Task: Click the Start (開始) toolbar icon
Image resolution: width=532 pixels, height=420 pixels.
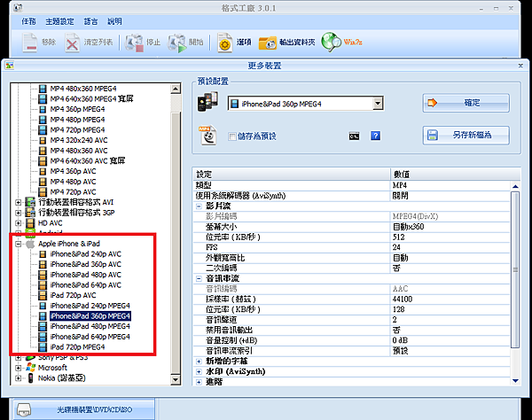Action: [176, 43]
